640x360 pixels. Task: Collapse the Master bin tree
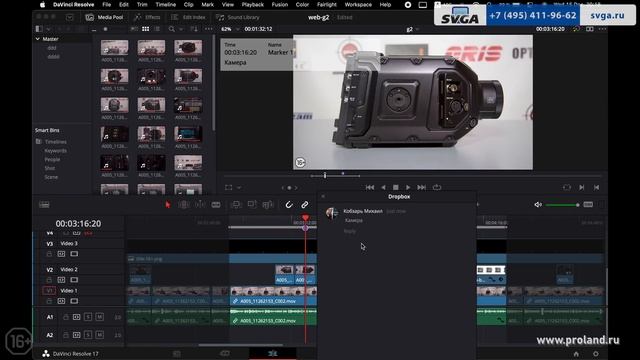pos(38,39)
